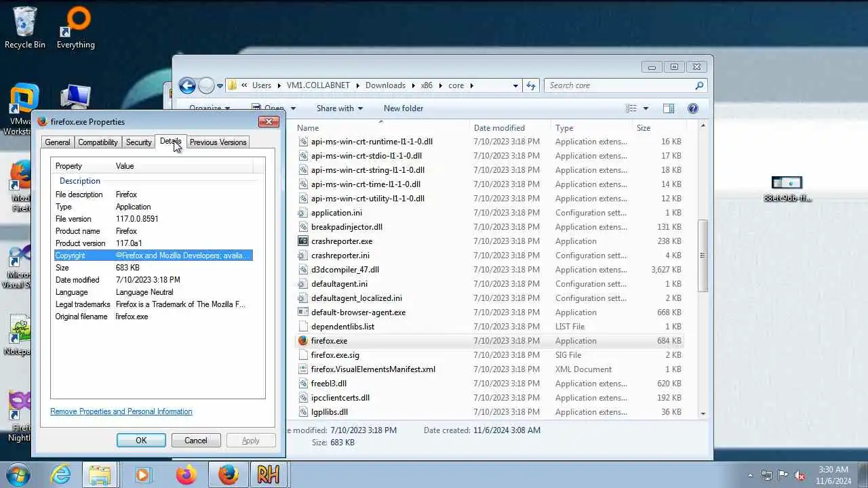
Task: Select the Legal trademarks property row
Action: [x=153, y=304]
